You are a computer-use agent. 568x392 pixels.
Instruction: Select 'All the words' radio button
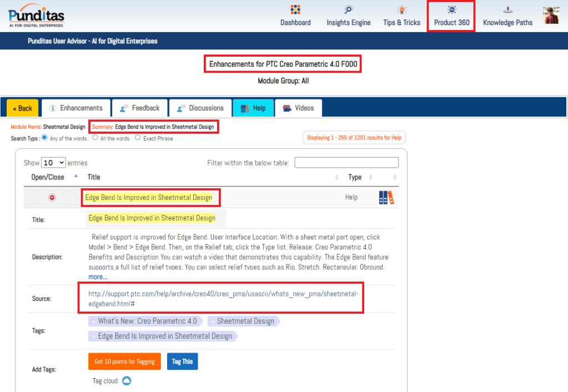(x=95, y=138)
